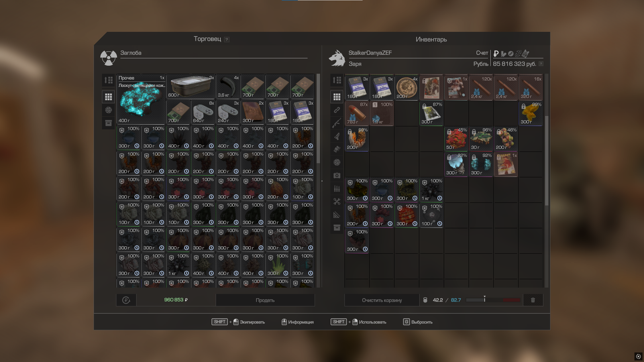644x362 pixels.
Task: Filter inventory by misc box category
Action: [337, 228]
